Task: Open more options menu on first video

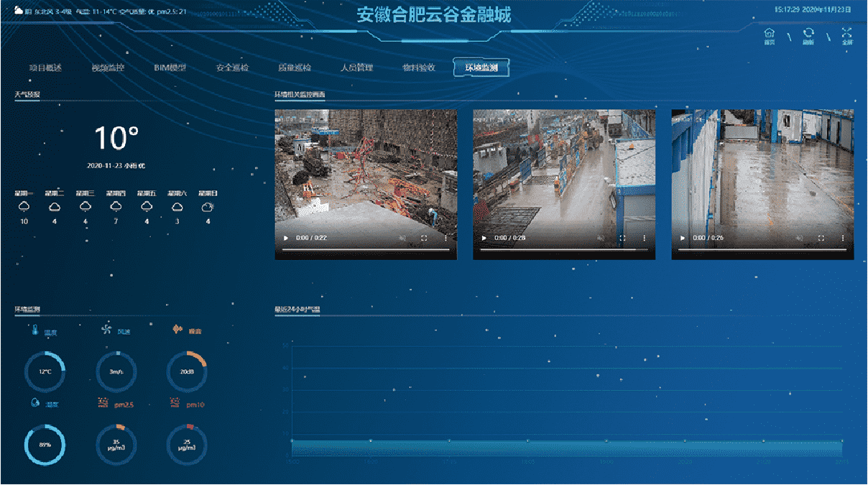Action: point(446,238)
